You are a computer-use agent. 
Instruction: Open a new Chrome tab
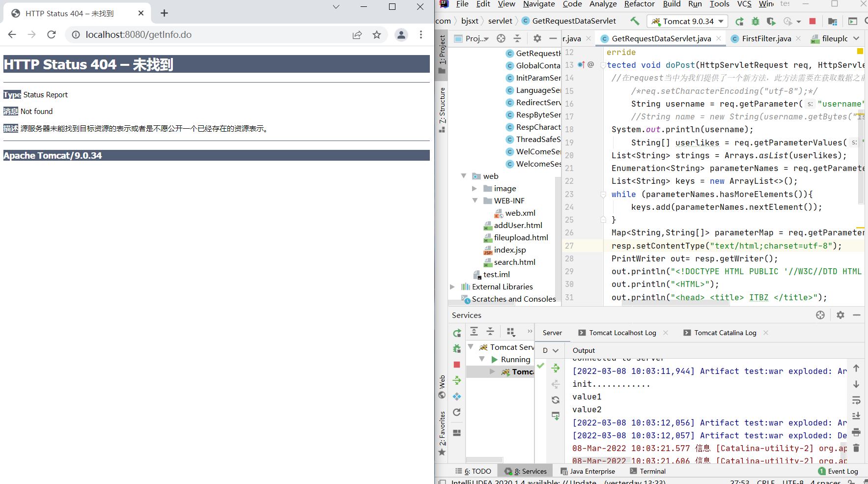pos(164,13)
